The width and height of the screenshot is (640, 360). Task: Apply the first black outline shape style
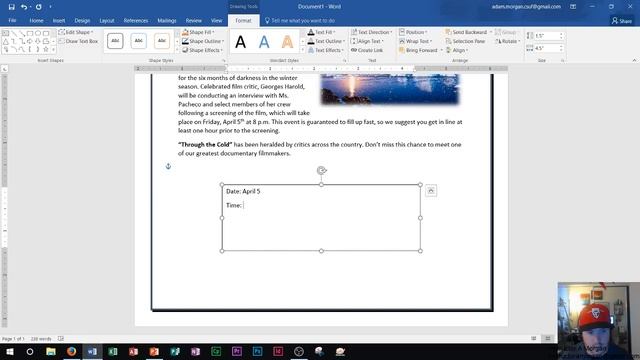115,40
